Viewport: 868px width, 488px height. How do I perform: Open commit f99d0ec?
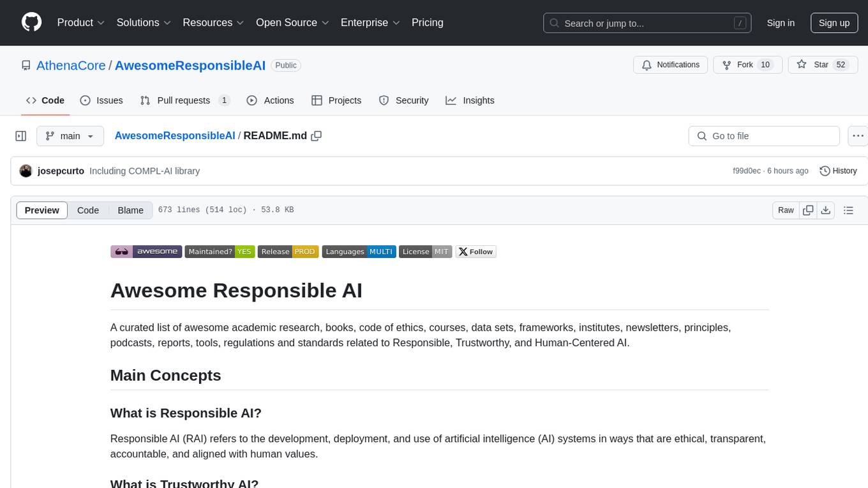click(x=747, y=171)
